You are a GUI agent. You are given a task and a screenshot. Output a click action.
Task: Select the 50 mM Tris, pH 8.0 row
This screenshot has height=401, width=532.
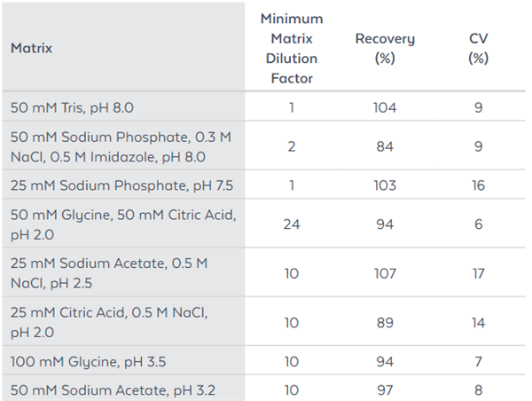73,108
